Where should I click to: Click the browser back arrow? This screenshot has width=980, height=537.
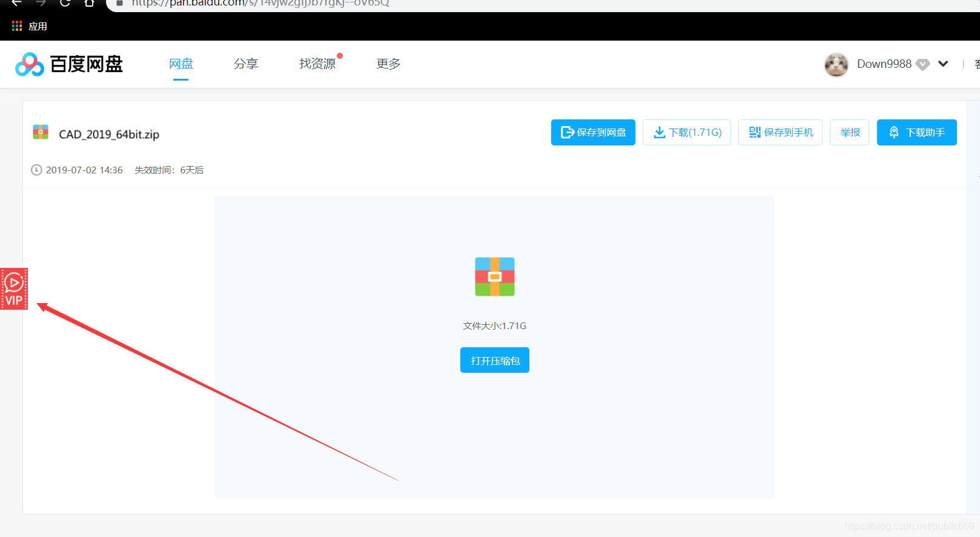point(17,2)
